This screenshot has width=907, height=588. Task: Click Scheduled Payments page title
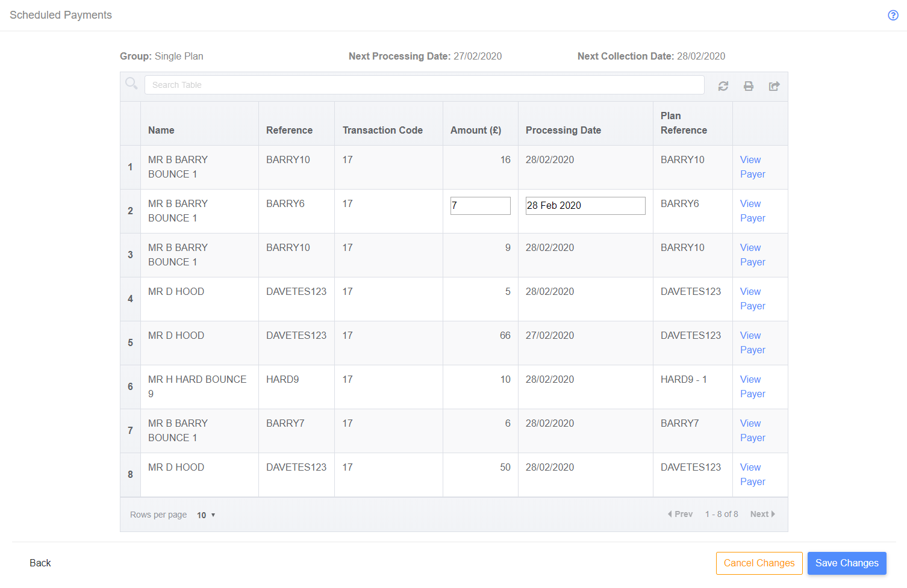point(61,15)
